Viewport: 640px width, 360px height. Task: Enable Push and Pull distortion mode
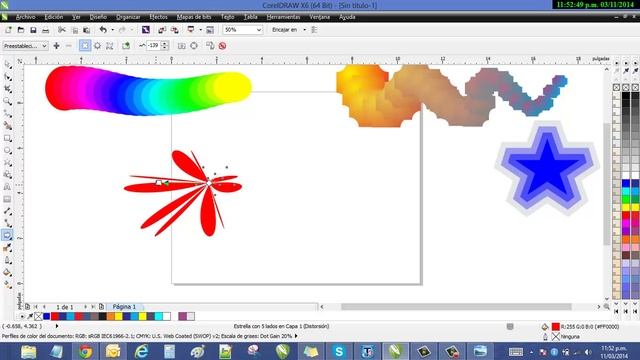point(85,46)
